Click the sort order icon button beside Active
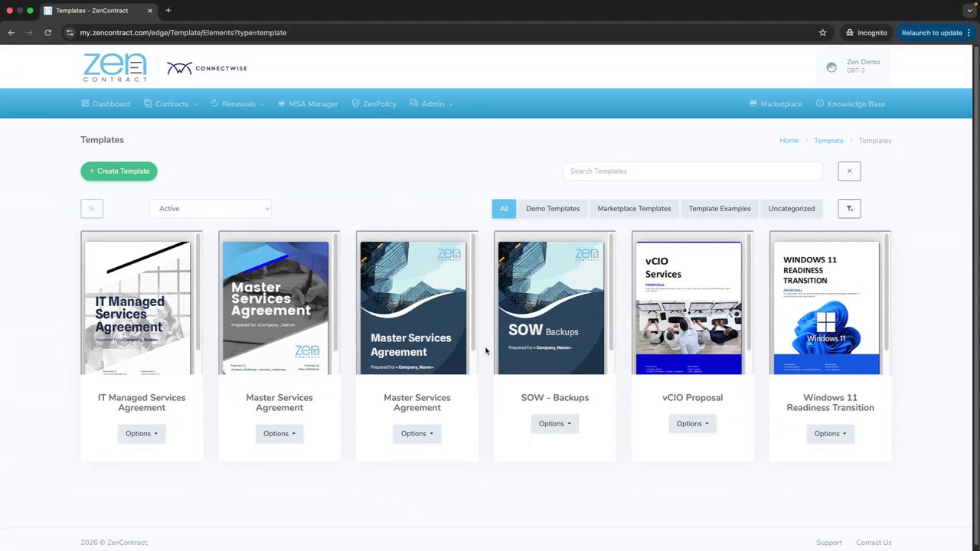980x551 pixels. coord(92,208)
